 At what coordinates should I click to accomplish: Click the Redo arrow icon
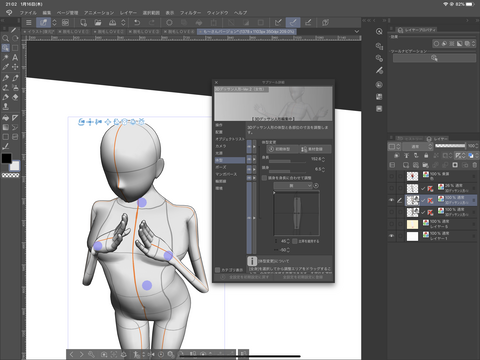(152, 22)
